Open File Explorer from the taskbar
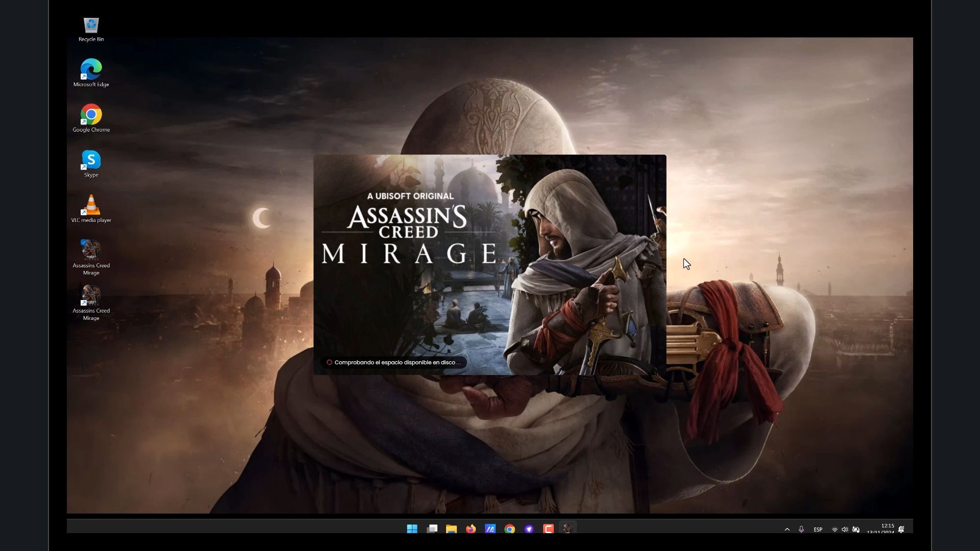Screen dimensions: 980x551 (451, 529)
